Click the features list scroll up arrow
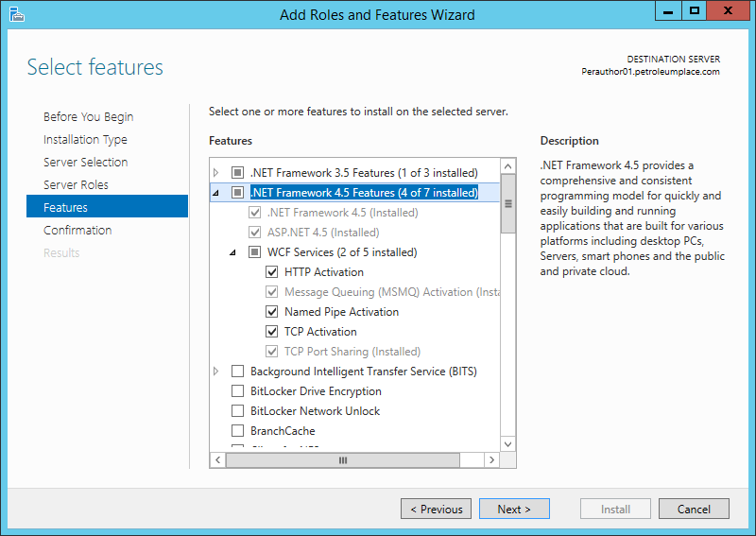 [x=507, y=165]
